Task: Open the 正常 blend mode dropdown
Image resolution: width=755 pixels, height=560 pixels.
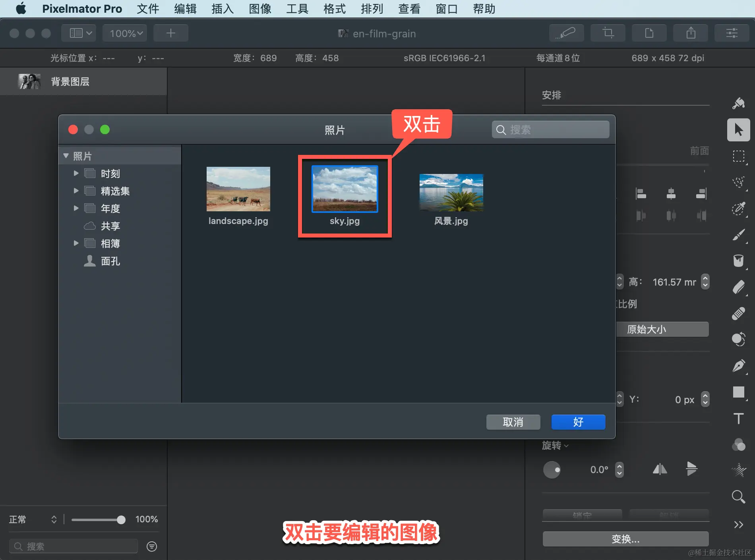Action: [33, 519]
